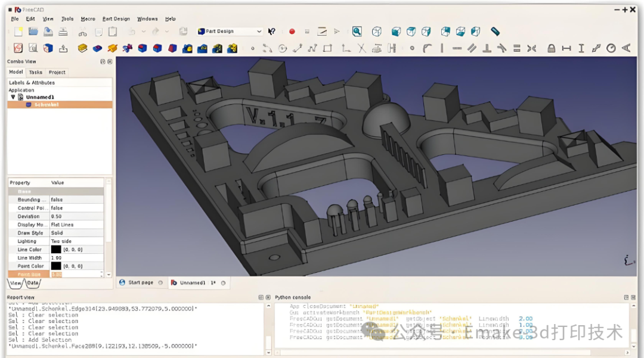Select the Draft tool (slanted red-blue block)
This screenshot has width=644, height=358.
pos(172,48)
